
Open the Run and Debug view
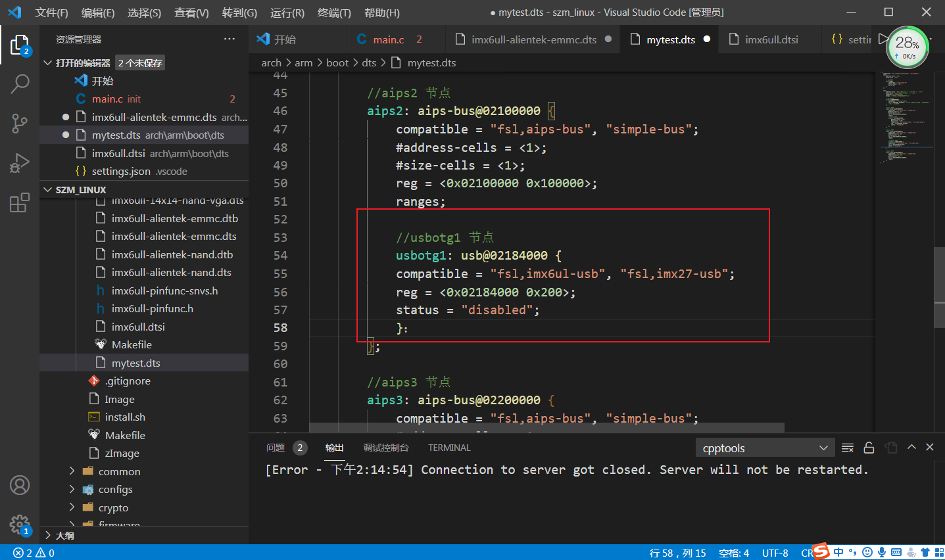point(20,162)
